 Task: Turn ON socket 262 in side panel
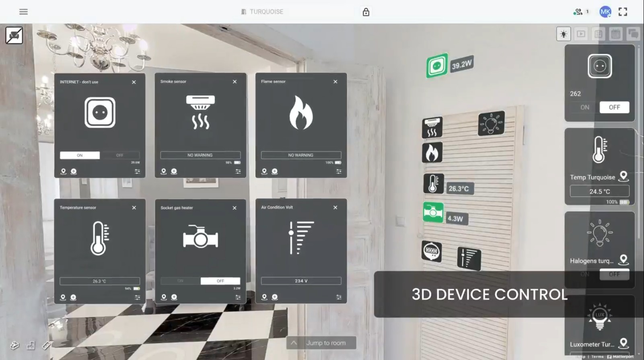tap(584, 107)
